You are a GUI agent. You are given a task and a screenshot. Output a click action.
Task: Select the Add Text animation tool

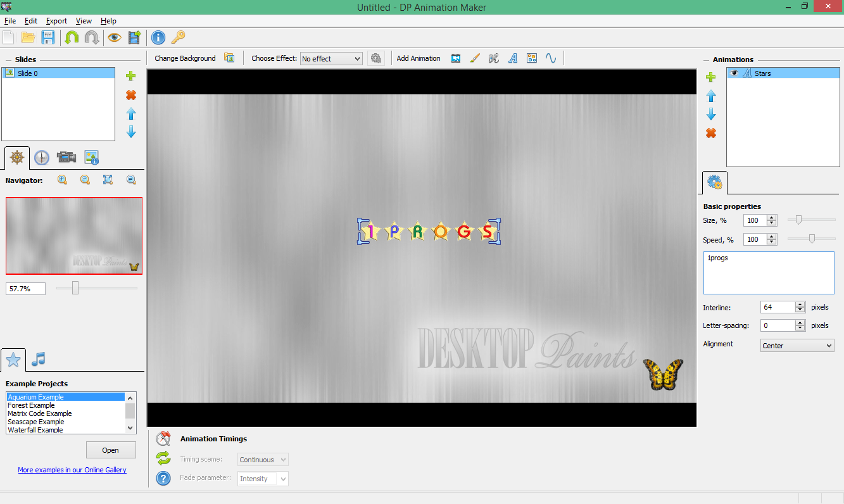coord(512,58)
